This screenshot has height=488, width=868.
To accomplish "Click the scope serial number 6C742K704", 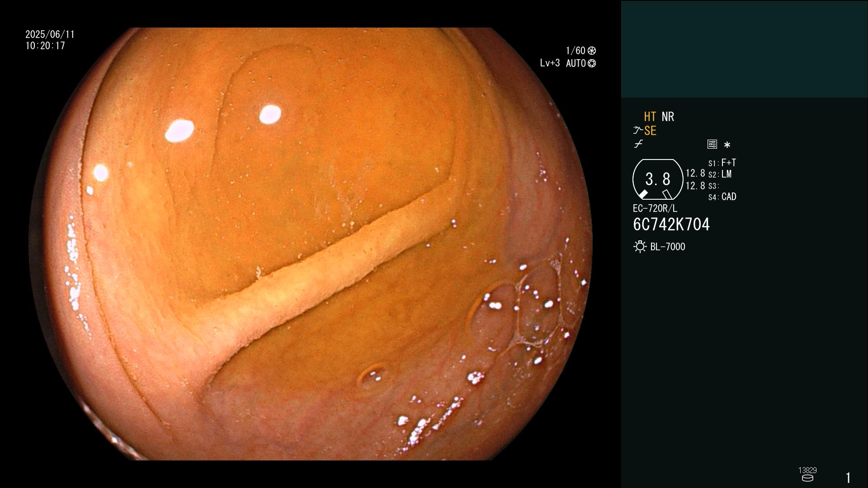I will click(671, 225).
